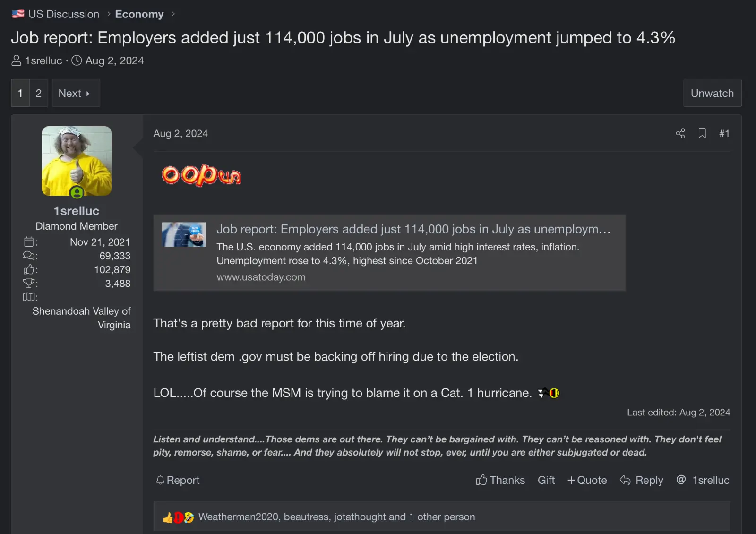Open page 2 of the thread
The width and height of the screenshot is (756, 534).
coord(39,93)
